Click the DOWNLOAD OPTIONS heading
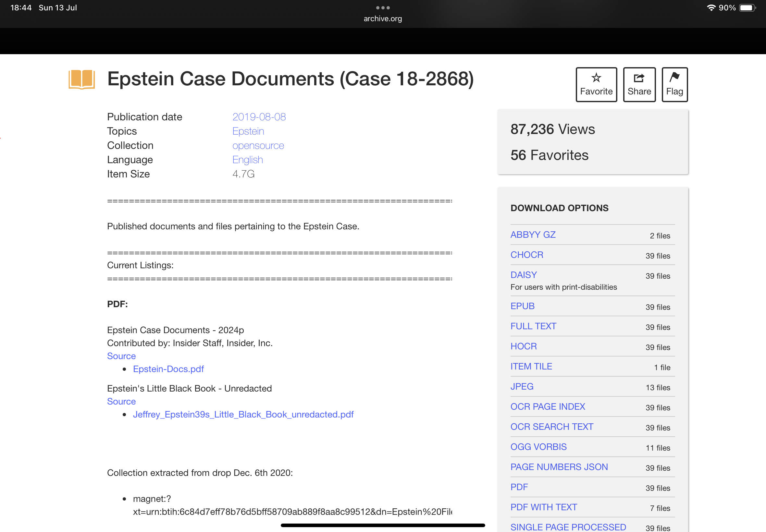Viewport: 766px width, 532px height. pyautogui.click(x=559, y=208)
